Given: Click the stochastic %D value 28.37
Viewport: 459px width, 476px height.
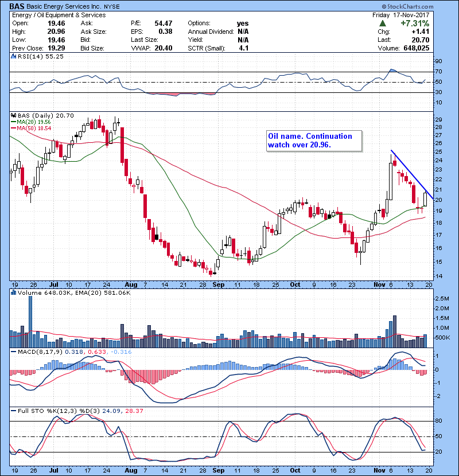Looking at the screenshot, I should coord(134,411).
